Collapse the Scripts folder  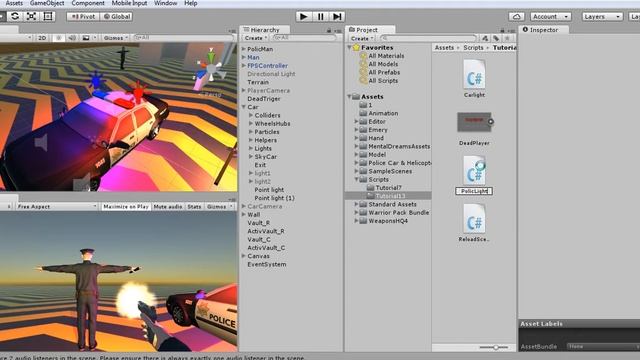(x=356, y=179)
